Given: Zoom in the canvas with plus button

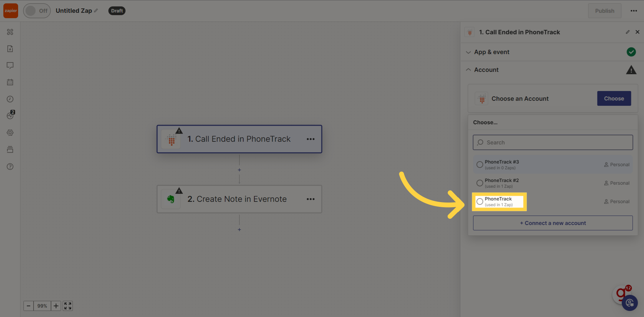Looking at the screenshot, I should tap(56, 306).
